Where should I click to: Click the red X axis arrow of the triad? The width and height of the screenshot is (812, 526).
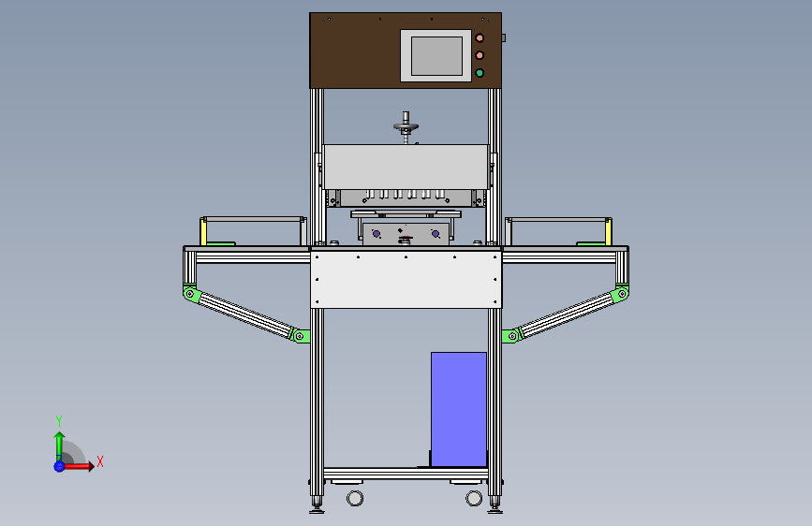click(79, 466)
